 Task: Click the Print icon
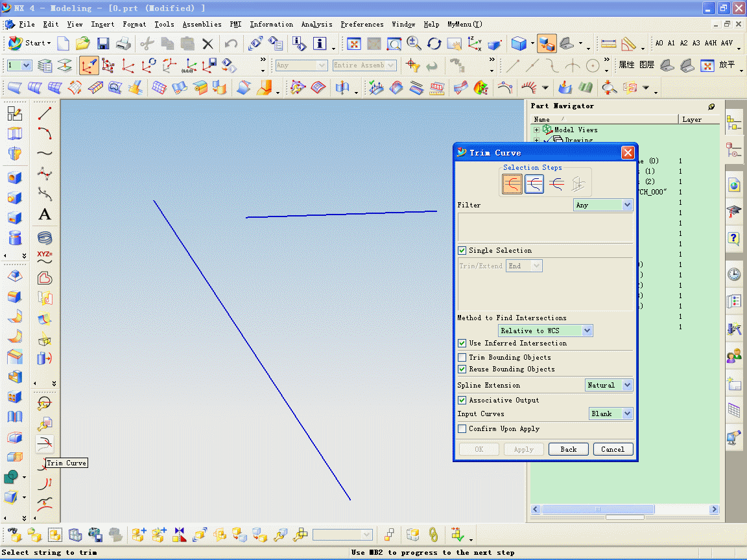pos(123,44)
